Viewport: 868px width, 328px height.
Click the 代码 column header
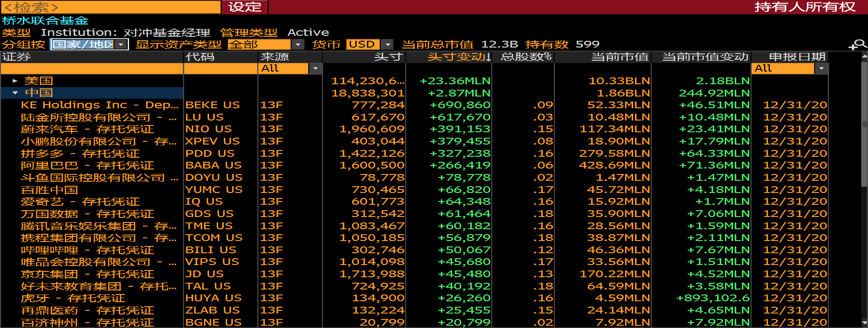tap(221, 57)
